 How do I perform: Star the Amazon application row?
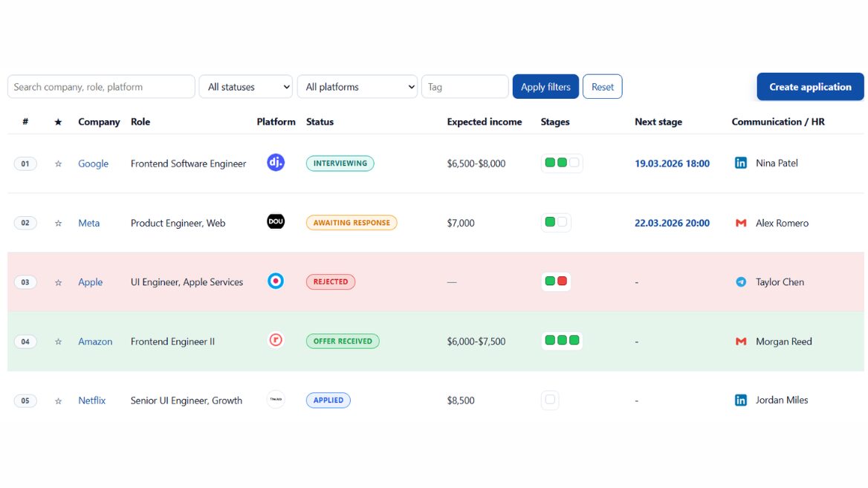click(58, 342)
